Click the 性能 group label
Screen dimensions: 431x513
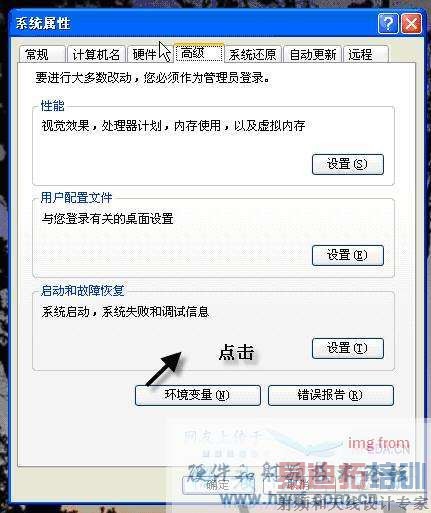coord(52,106)
